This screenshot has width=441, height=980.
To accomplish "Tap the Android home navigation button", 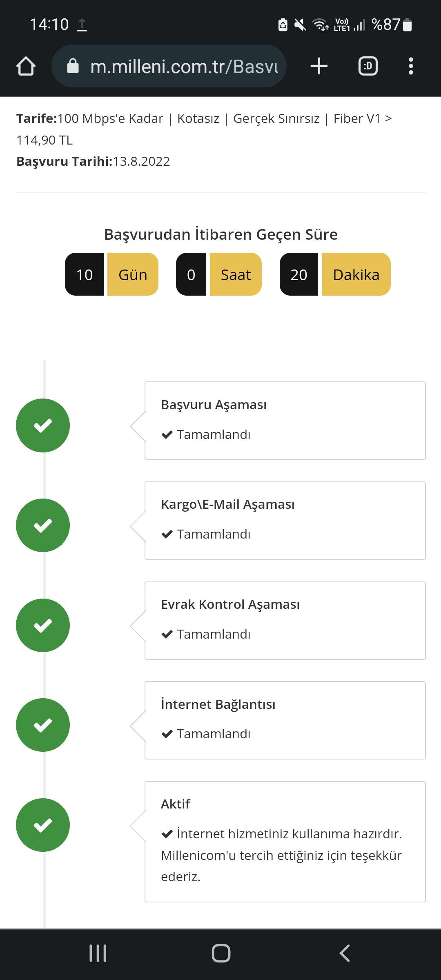I will [x=221, y=953].
